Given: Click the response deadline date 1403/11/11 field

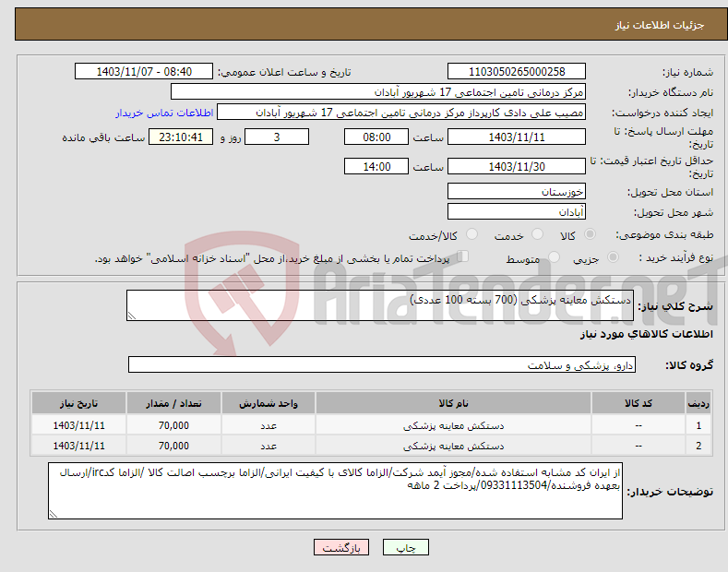Looking at the screenshot, I should 517,137.
